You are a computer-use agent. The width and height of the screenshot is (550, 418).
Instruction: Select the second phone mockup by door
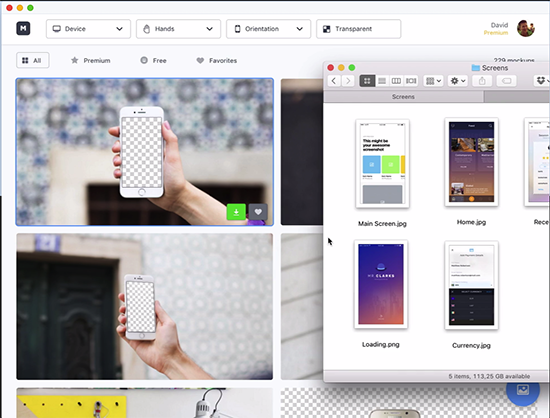(x=145, y=306)
